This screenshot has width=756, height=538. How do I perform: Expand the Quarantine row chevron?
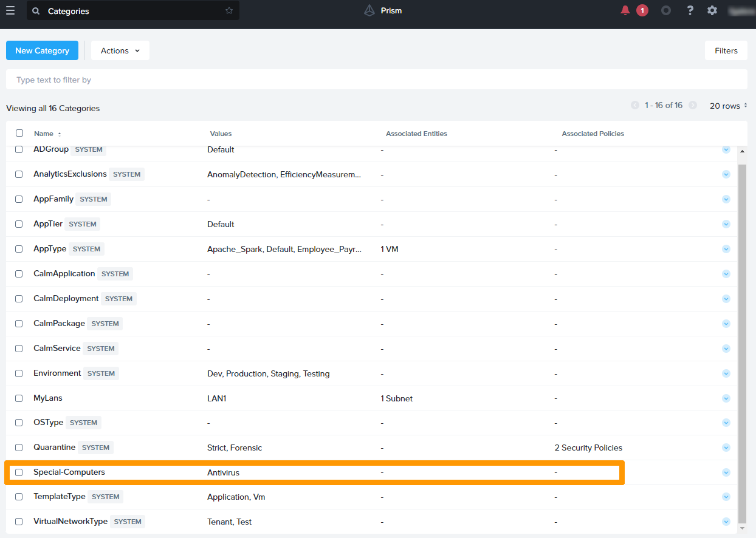(x=726, y=448)
